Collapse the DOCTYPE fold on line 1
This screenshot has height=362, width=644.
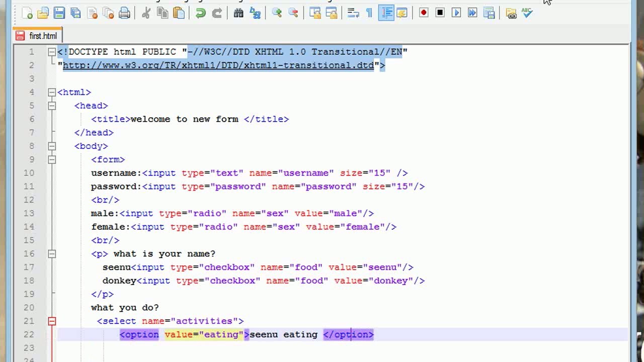click(x=52, y=52)
